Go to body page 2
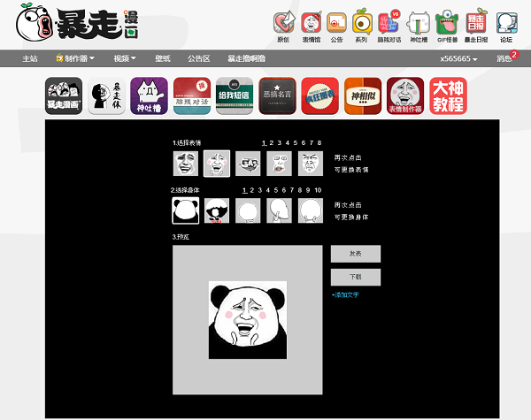Screen dimensions: 531x420 252,190
